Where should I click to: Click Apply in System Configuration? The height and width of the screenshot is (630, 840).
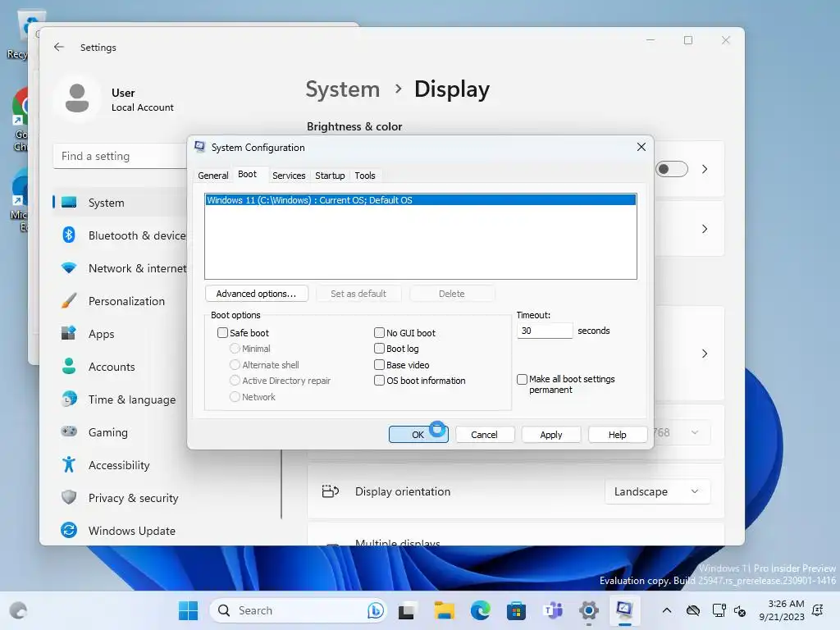click(x=550, y=435)
